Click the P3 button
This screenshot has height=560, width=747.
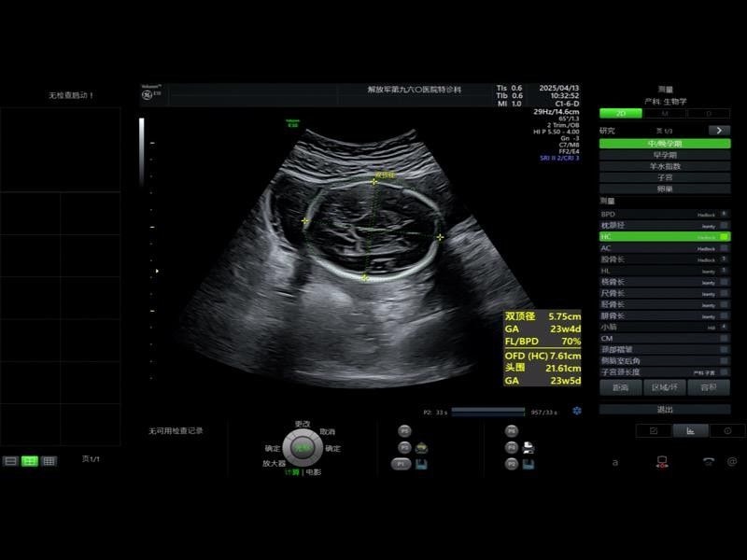coord(404,448)
